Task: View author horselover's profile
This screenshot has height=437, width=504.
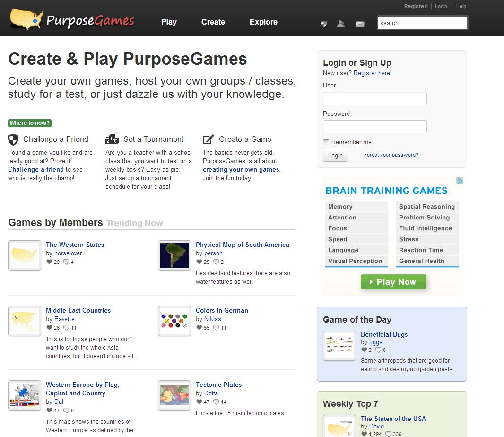Action: (x=68, y=253)
